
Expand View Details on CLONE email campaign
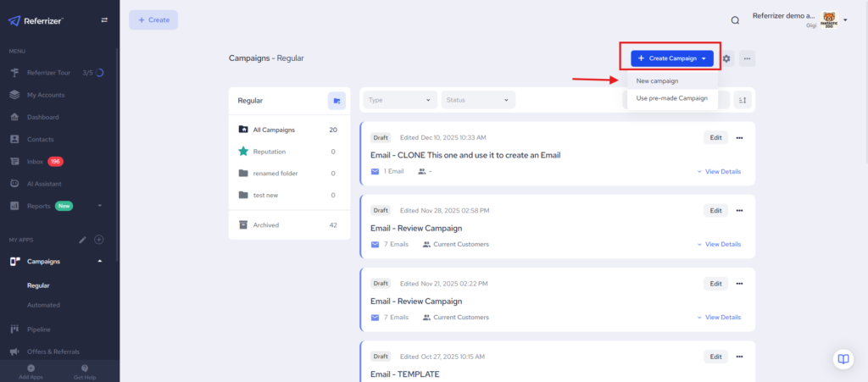719,171
